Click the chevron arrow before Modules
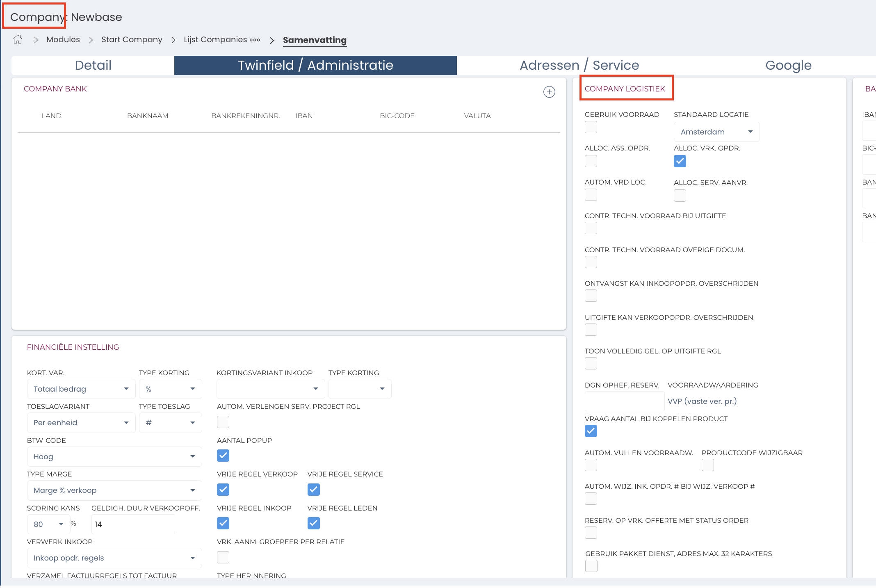 click(x=36, y=40)
